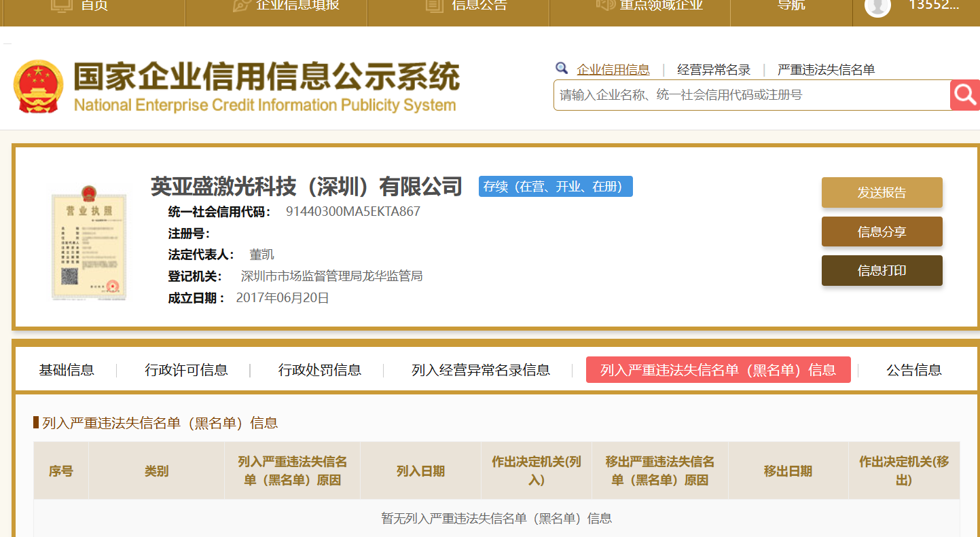Select the 经营异常名录 search category
980x537 pixels.
(x=714, y=69)
